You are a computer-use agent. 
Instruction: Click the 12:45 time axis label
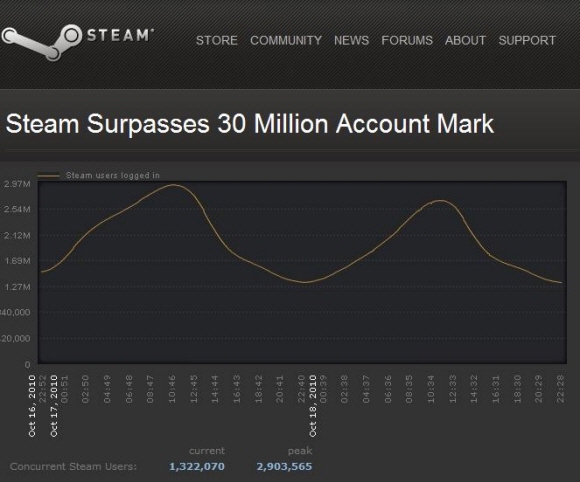point(194,389)
